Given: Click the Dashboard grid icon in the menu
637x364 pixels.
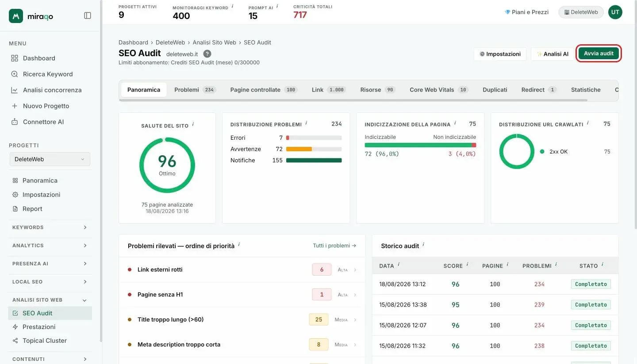Looking at the screenshot, I should (x=15, y=58).
